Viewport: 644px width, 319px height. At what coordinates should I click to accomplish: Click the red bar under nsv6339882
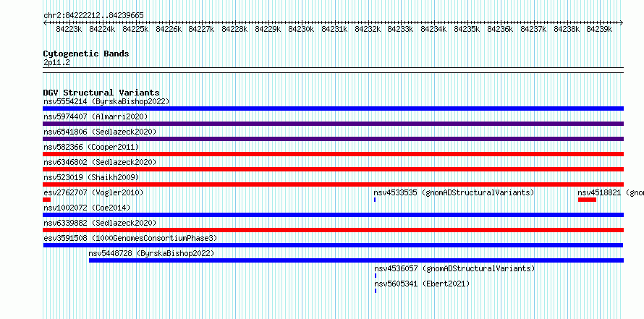pyautogui.click(x=333, y=230)
